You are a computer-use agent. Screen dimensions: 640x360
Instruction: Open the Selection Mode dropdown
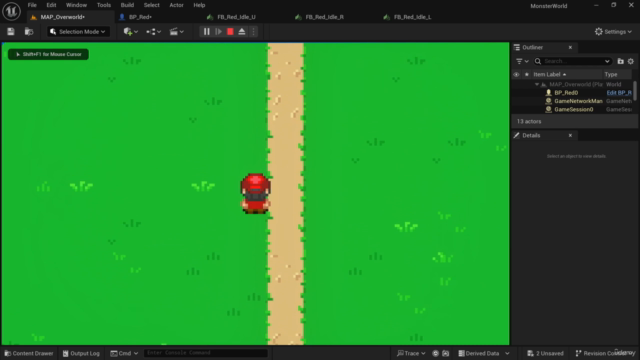point(78,31)
